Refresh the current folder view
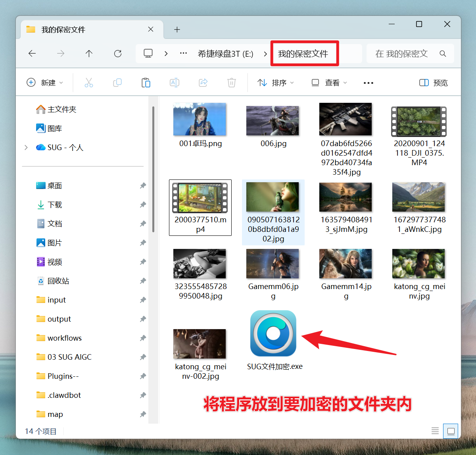Image resolution: width=476 pixels, height=455 pixels. tap(118, 54)
